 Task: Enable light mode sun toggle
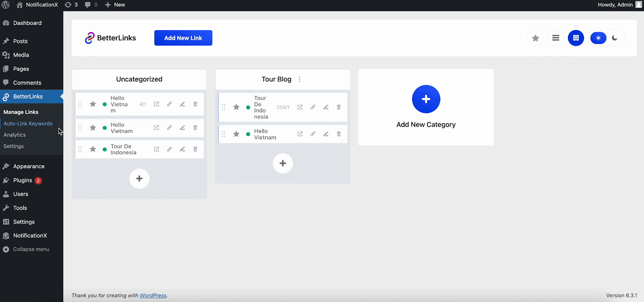pos(599,38)
